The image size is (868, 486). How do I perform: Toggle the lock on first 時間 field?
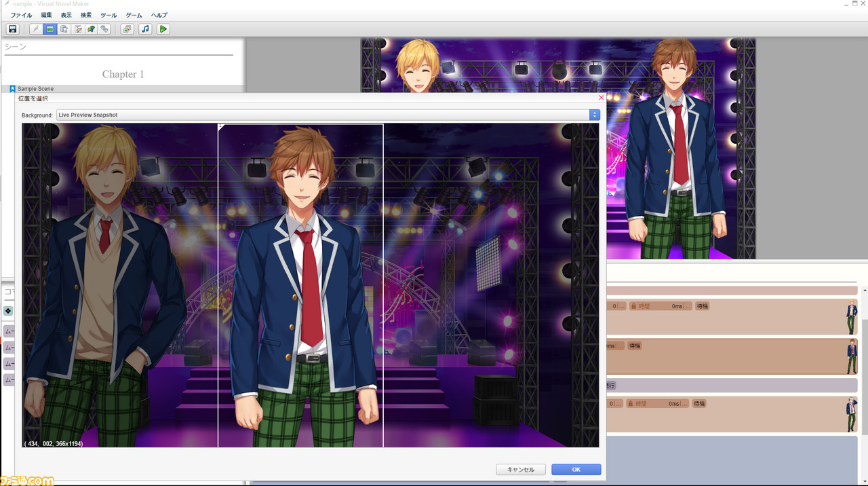634,307
